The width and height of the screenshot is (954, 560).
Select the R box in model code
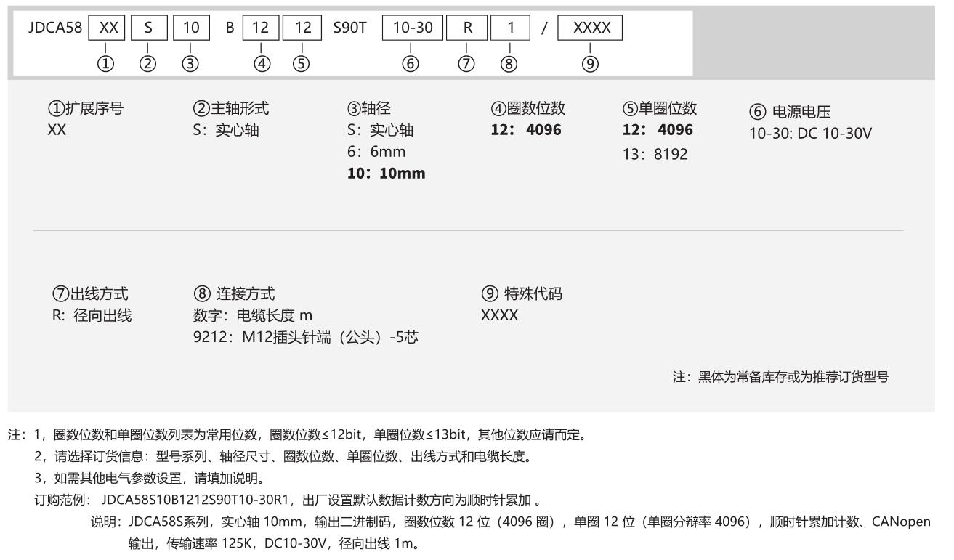coord(468,29)
